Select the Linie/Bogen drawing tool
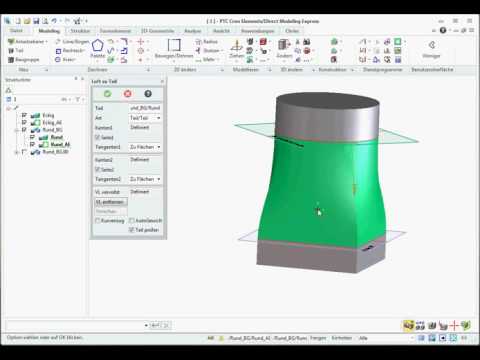This screenshot has width=480, height=360. click(x=72, y=42)
